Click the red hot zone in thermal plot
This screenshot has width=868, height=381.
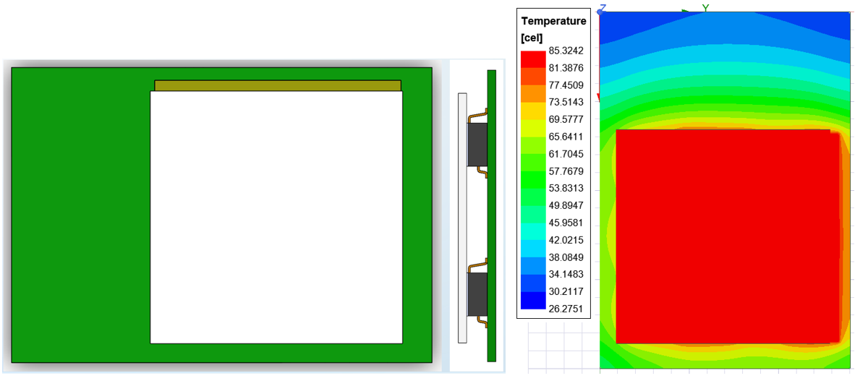coord(723,235)
